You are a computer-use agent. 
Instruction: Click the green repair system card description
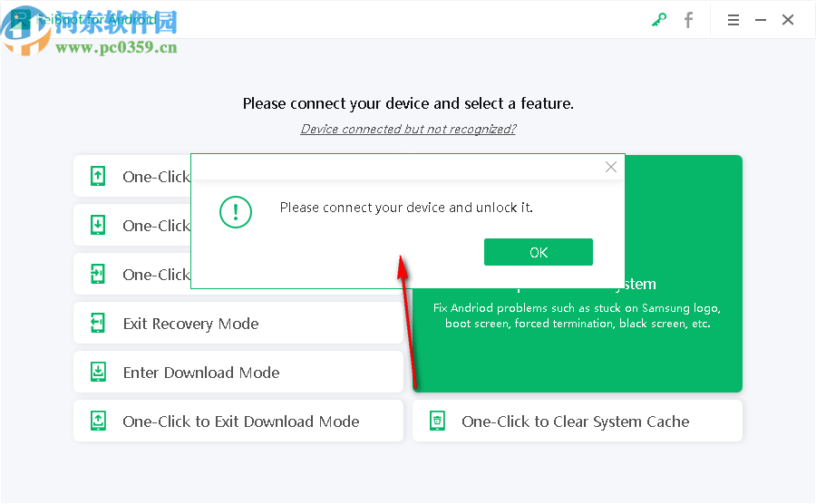point(578,315)
